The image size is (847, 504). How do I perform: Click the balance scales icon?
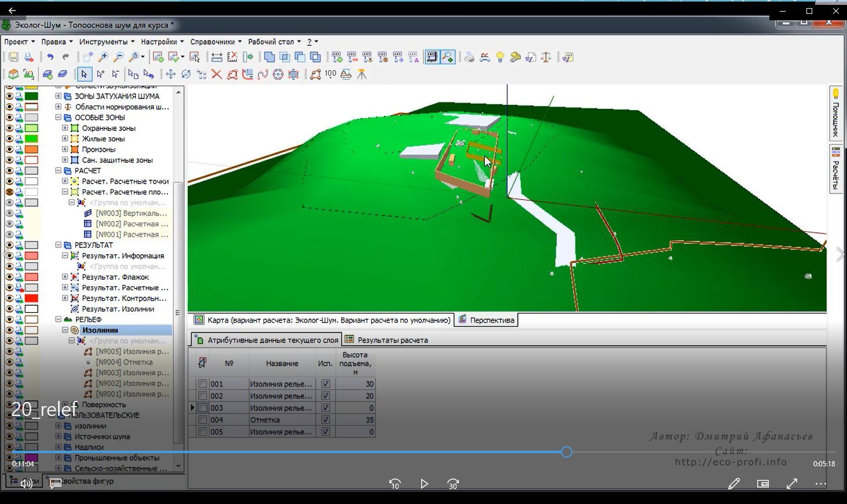click(x=546, y=57)
